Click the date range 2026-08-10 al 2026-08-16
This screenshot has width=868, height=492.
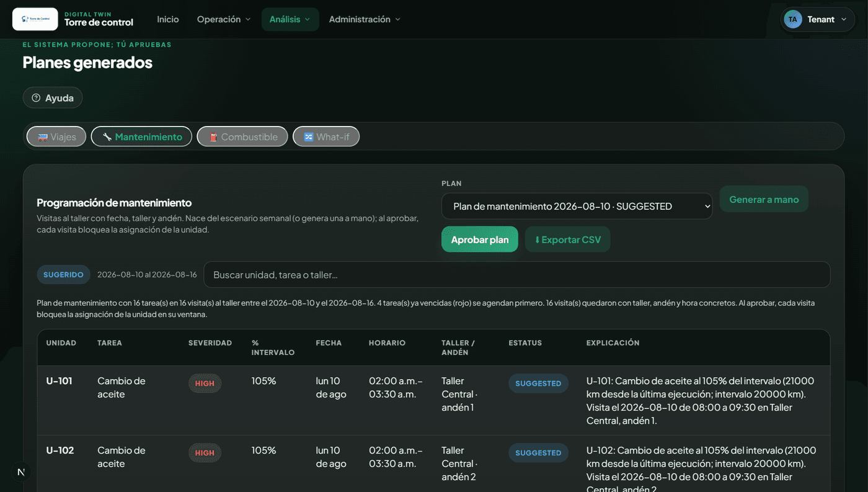(x=147, y=274)
